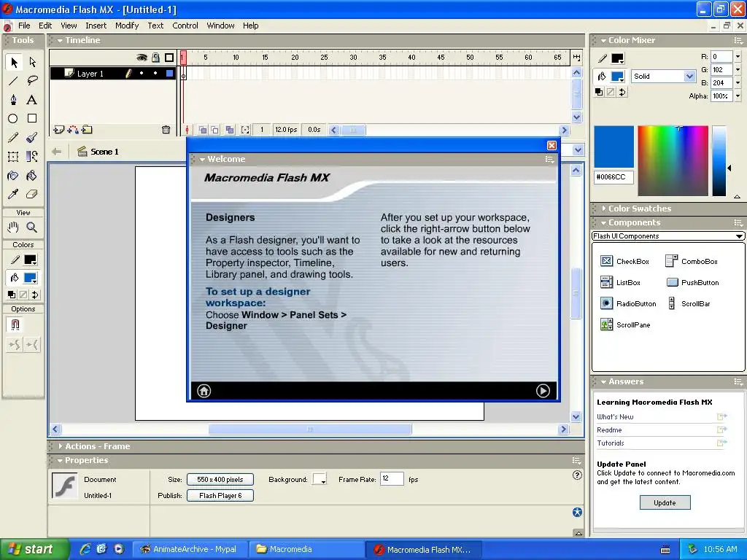Click the Insert Layer icon
This screenshot has height=560, width=747.
59,130
